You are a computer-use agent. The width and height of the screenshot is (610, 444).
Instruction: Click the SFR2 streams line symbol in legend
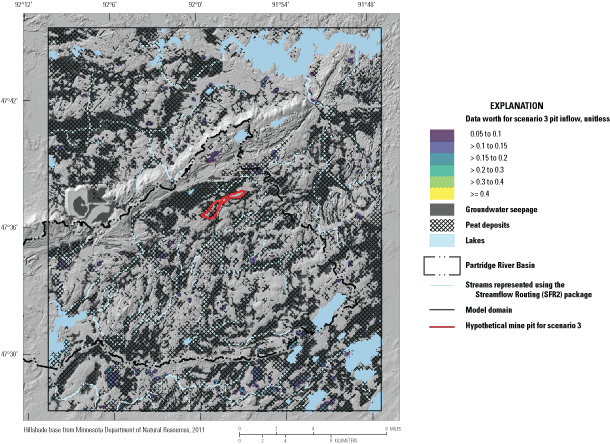pyautogui.click(x=441, y=287)
